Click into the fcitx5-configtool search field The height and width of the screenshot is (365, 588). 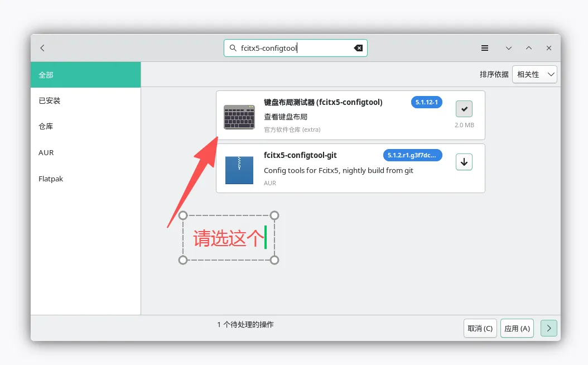[296, 48]
